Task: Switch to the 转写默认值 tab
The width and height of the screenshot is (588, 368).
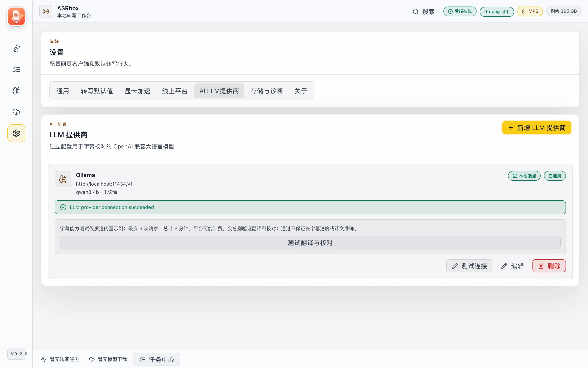Action: (97, 91)
